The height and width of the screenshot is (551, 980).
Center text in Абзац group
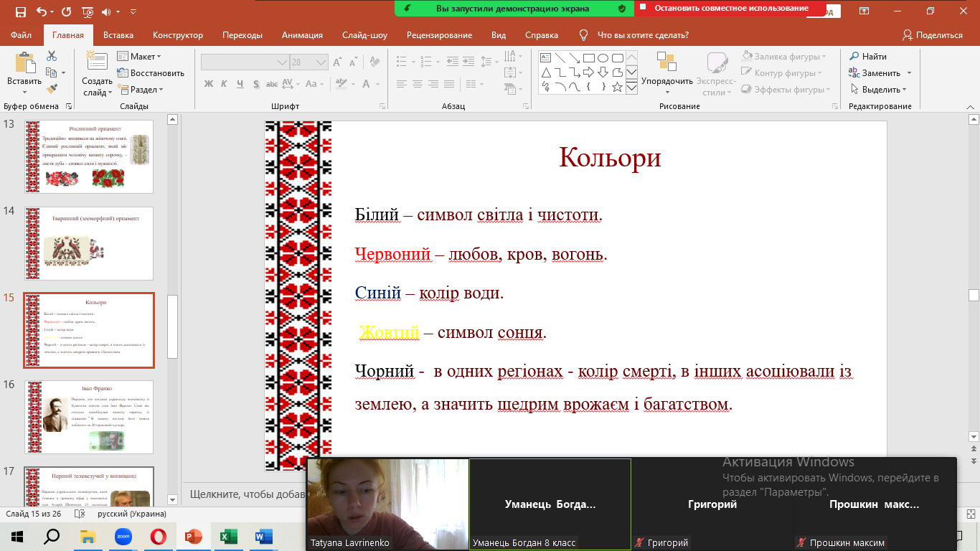(x=418, y=84)
